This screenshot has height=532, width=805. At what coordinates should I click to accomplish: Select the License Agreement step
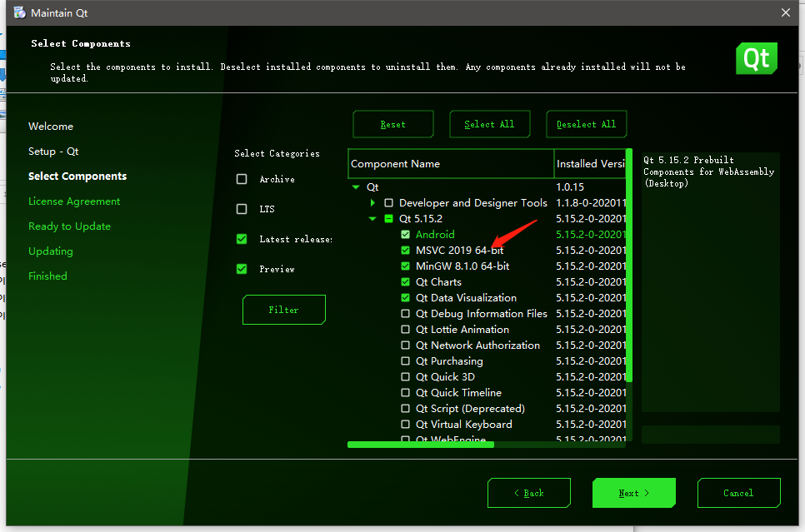pos(74,201)
